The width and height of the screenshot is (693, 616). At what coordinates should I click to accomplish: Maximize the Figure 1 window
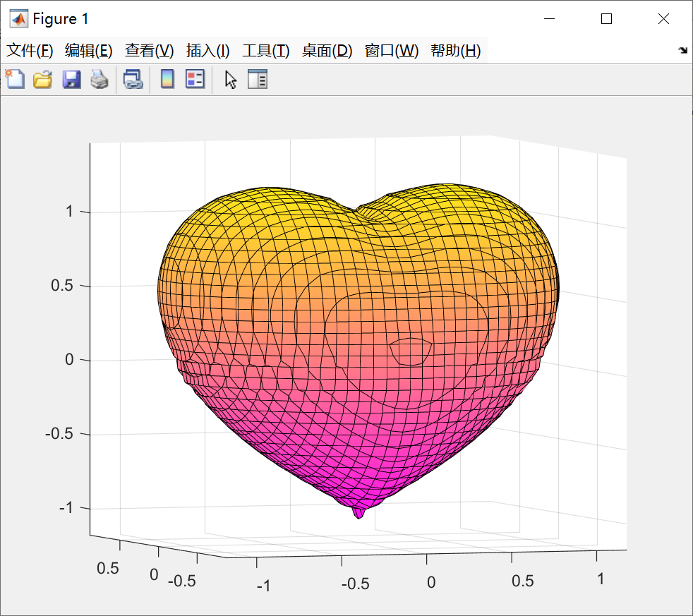(606, 19)
